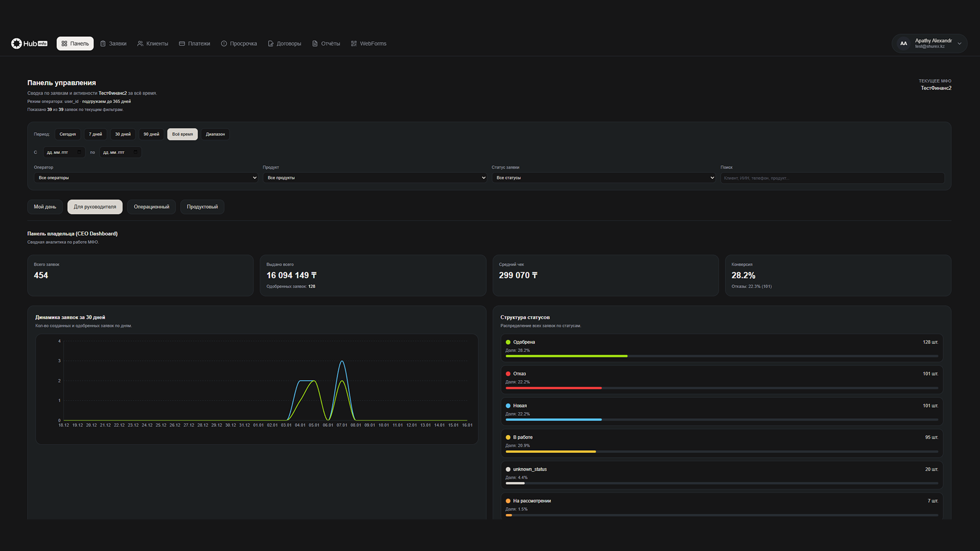
Task: Open Платежи via its card icon
Action: point(182,44)
